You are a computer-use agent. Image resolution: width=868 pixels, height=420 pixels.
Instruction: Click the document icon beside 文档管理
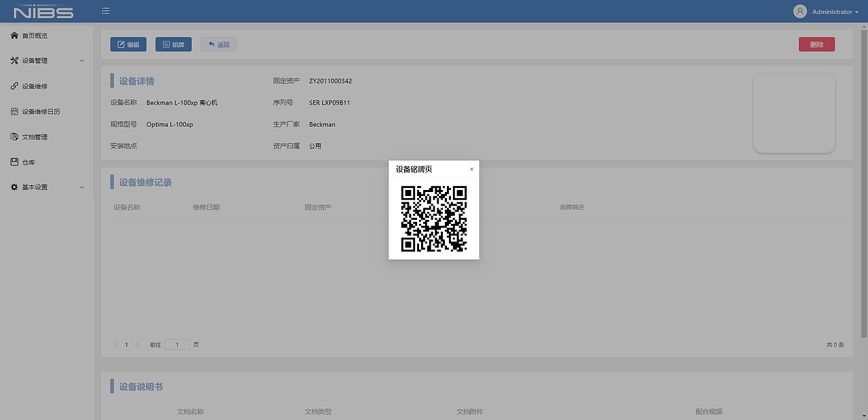tap(14, 136)
